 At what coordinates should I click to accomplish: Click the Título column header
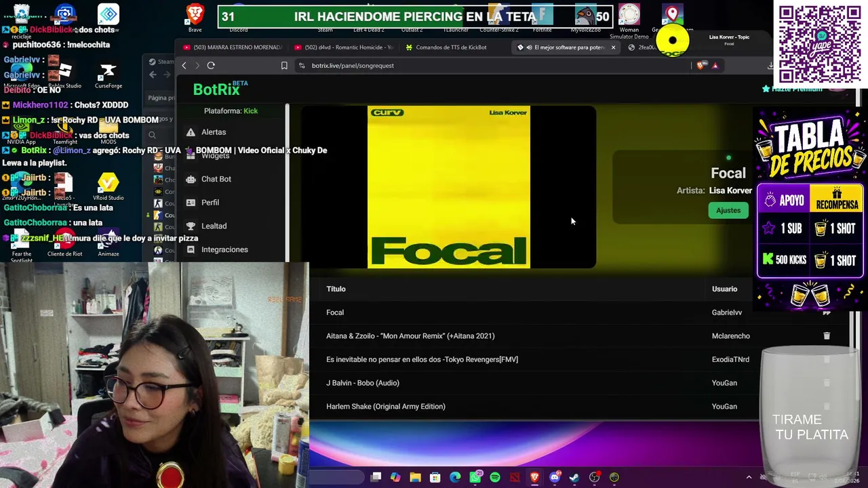click(x=336, y=289)
